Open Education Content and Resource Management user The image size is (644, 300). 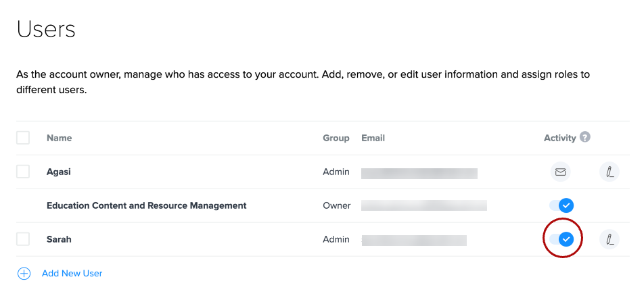(x=146, y=205)
